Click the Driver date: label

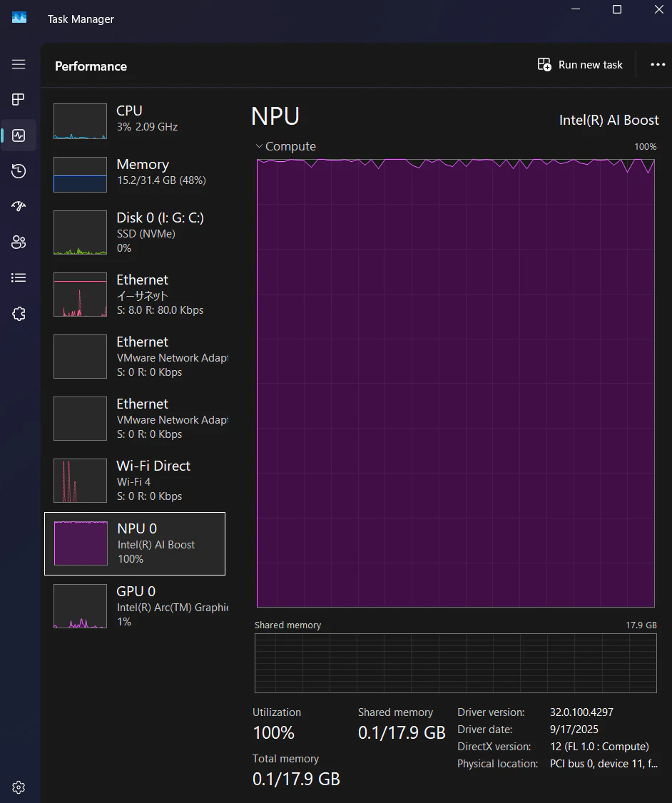pyautogui.click(x=484, y=729)
